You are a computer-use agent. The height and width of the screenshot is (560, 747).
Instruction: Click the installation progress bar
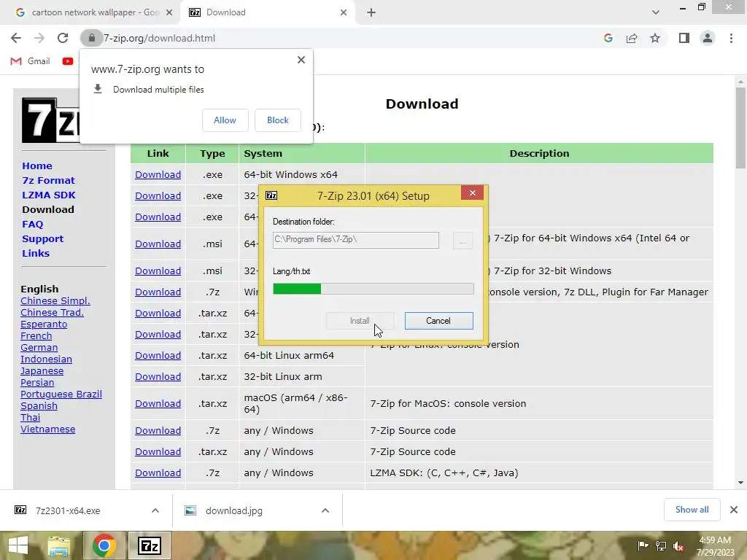coord(373,289)
